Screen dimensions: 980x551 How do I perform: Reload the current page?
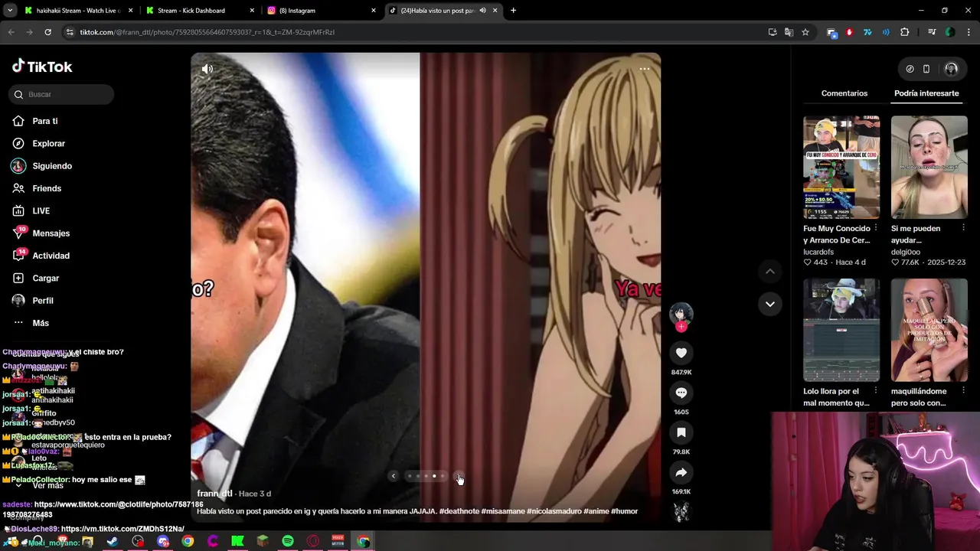point(47,32)
